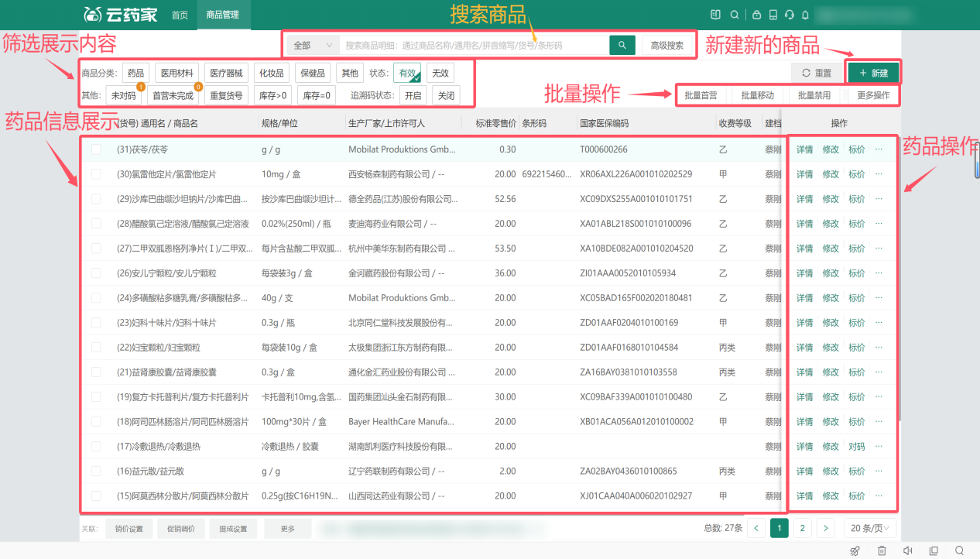This screenshot has width=980, height=559.
Task: Click 批量禁用 button
Action: [x=814, y=95]
